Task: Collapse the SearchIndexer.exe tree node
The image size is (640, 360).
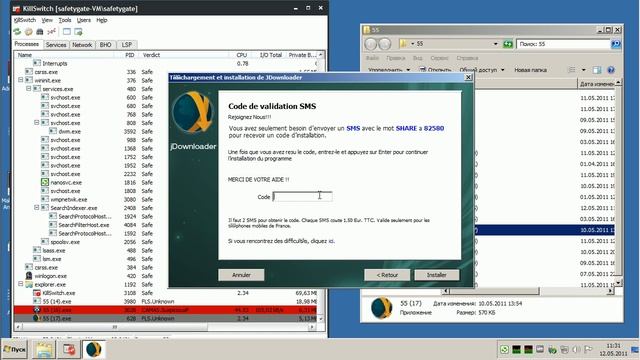Action: 37,208
